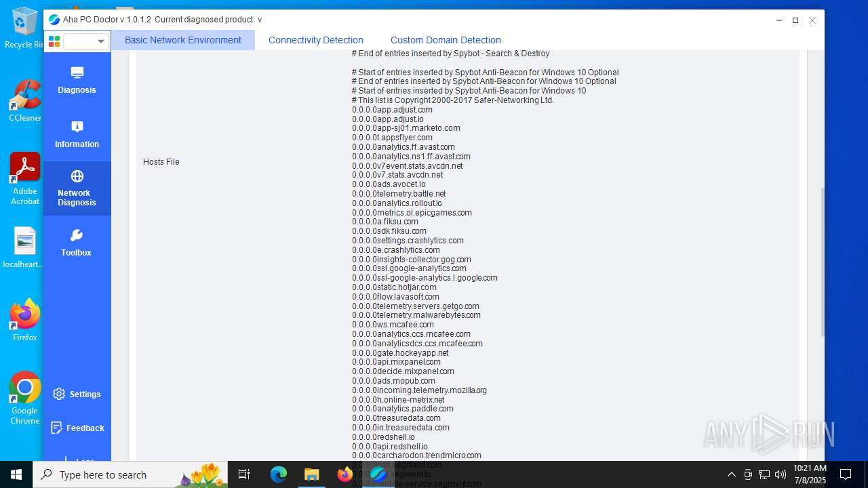Click the colored grid product icon

click(54, 41)
